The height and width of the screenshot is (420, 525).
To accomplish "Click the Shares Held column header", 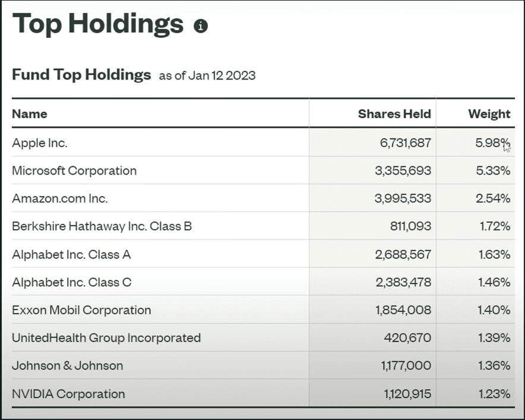I will click(394, 114).
